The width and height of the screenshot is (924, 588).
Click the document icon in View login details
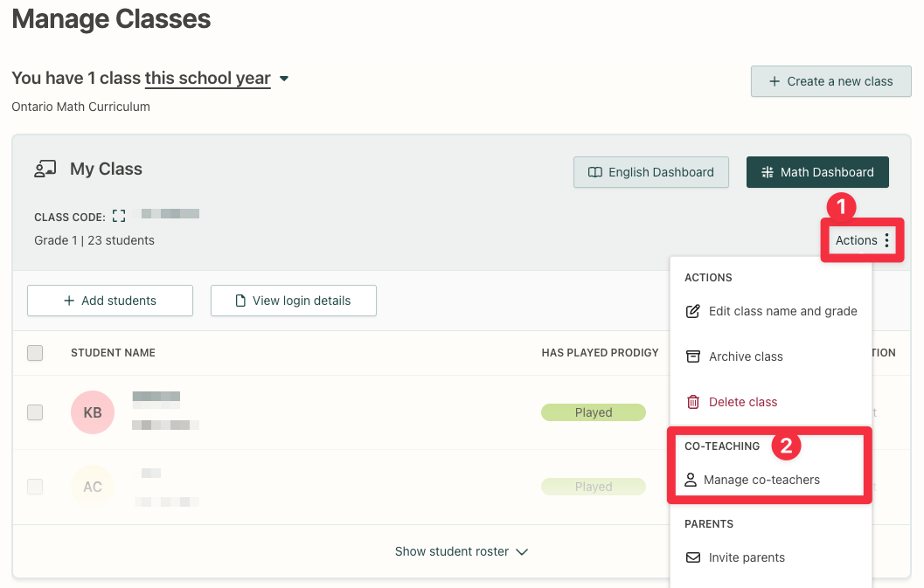point(240,301)
